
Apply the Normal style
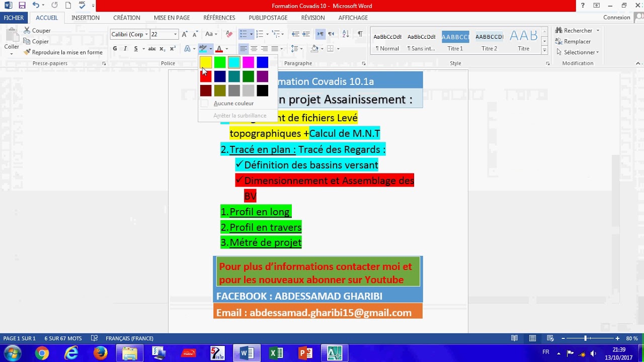coord(387,41)
